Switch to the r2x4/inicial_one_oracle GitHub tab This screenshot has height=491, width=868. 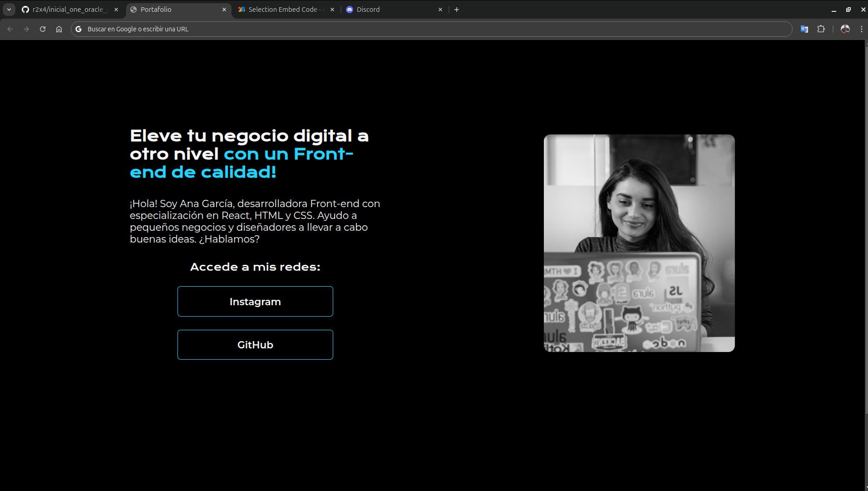[70, 9]
